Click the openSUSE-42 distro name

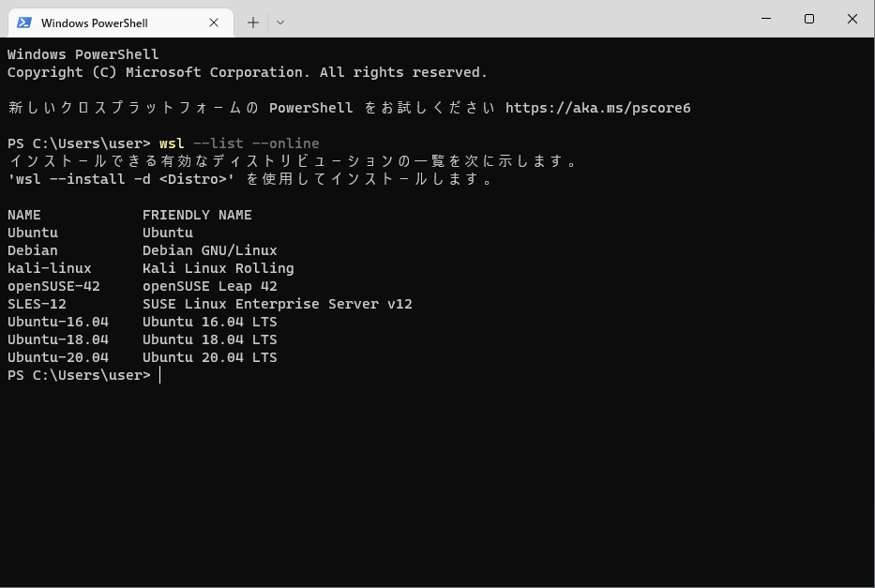[53, 286]
